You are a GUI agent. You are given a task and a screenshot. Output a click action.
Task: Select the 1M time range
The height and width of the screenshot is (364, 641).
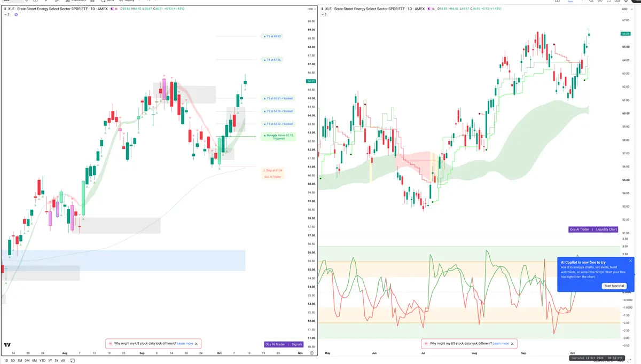coord(20,361)
